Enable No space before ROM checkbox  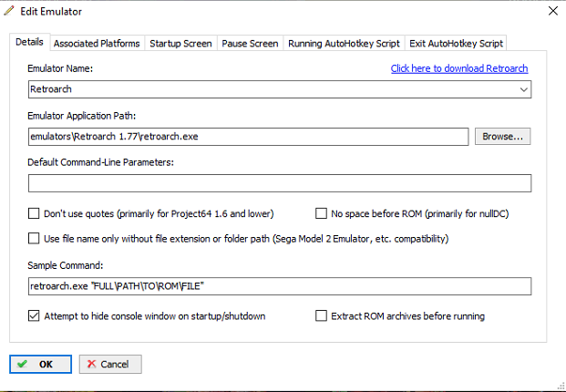[321, 213]
